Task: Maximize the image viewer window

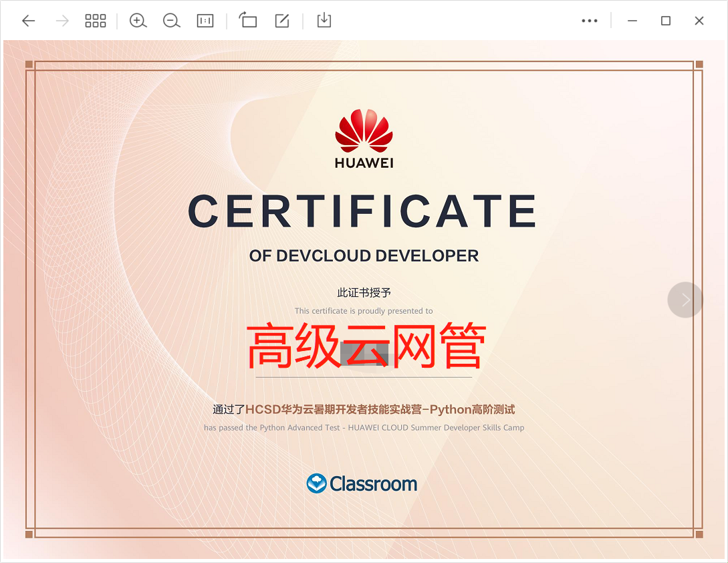Action: click(666, 21)
